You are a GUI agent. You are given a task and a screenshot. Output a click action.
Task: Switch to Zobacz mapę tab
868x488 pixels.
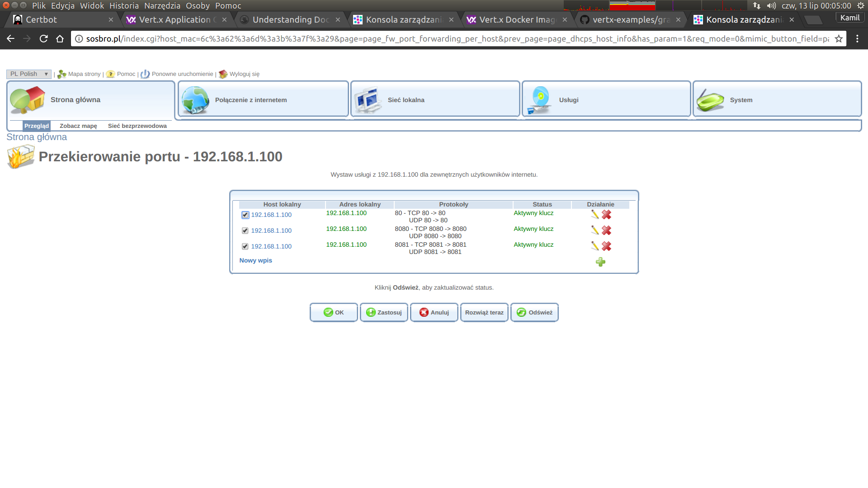78,126
